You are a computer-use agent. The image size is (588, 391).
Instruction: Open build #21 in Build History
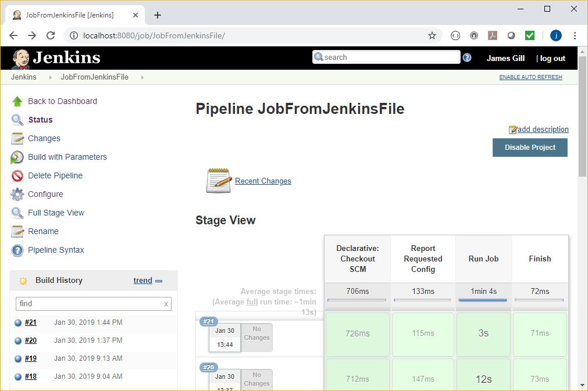[x=31, y=322]
